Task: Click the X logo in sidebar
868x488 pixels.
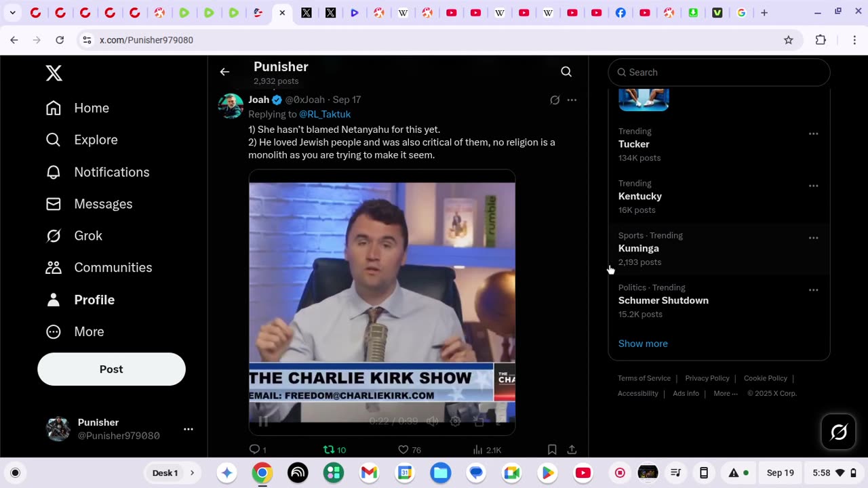Action: (x=54, y=73)
